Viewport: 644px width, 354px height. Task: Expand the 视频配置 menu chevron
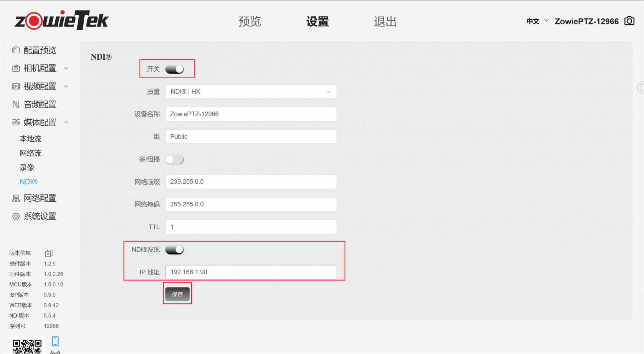point(66,86)
